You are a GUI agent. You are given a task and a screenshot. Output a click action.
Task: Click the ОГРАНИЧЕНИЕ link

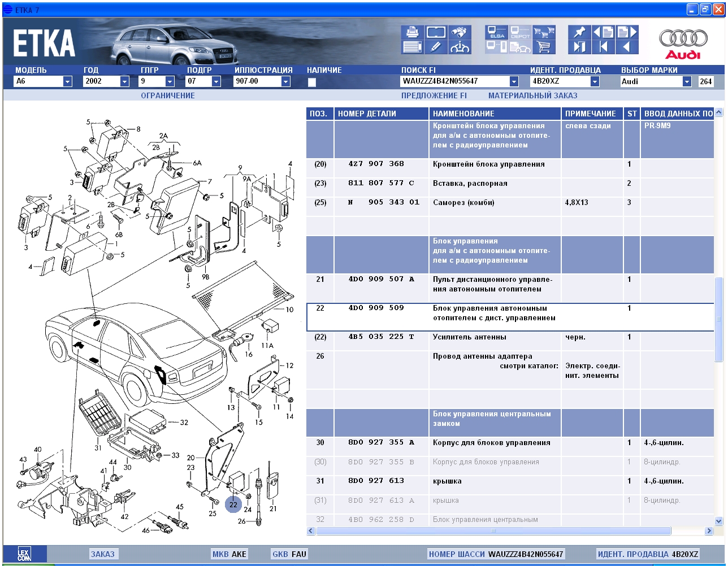point(168,95)
